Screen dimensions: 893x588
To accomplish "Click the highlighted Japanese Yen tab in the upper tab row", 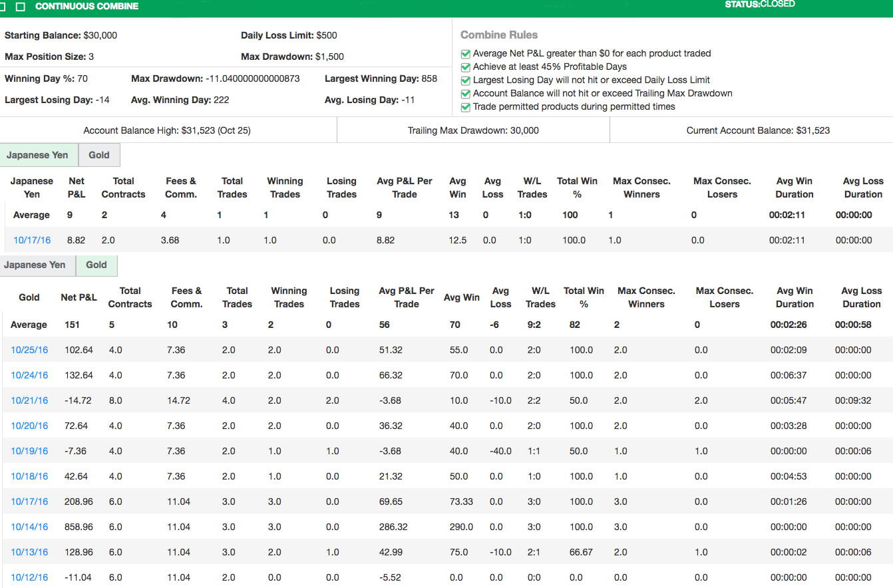I will [x=37, y=155].
